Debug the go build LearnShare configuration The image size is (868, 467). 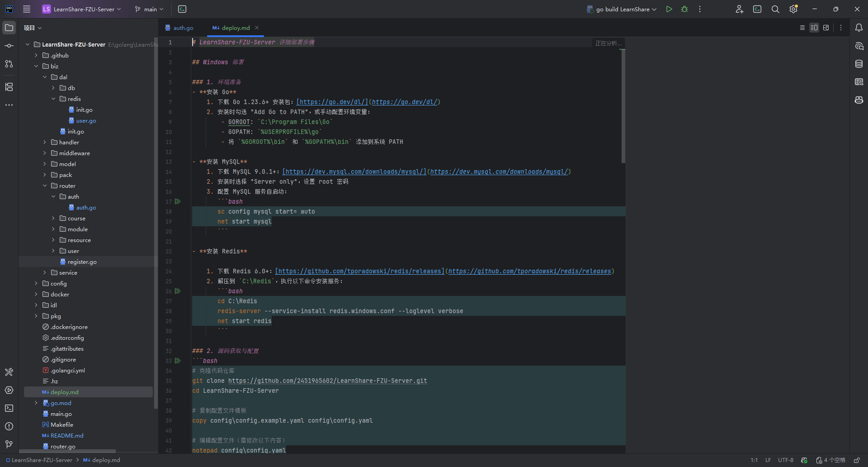click(684, 9)
